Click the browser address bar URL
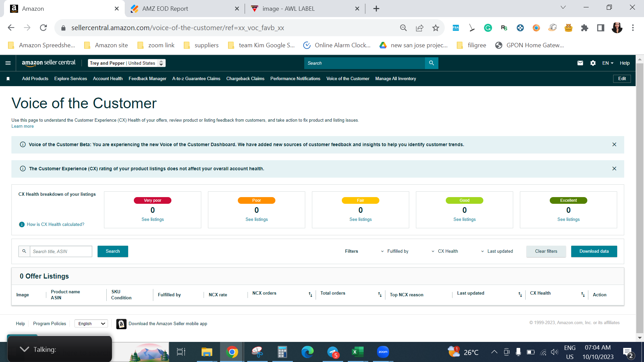The width and height of the screenshot is (644, 362). pyautogui.click(x=177, y=28)
